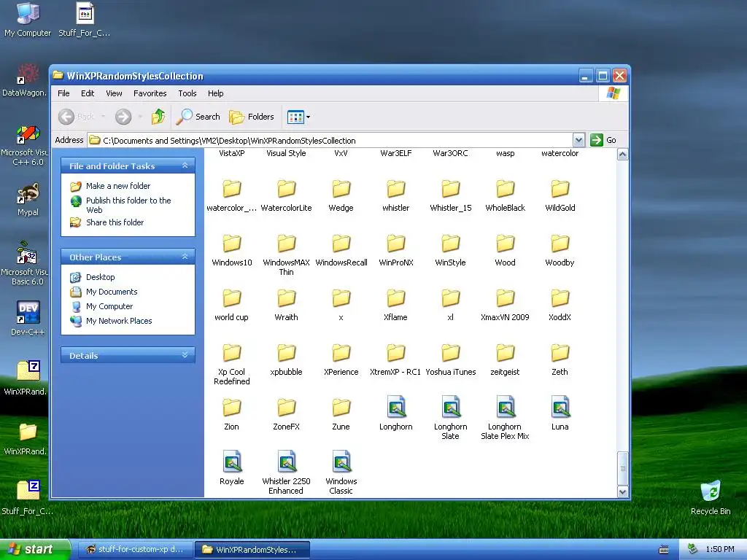The image size is (747, 560).
Task: Open the Search pane
Action: coord(198,117)
